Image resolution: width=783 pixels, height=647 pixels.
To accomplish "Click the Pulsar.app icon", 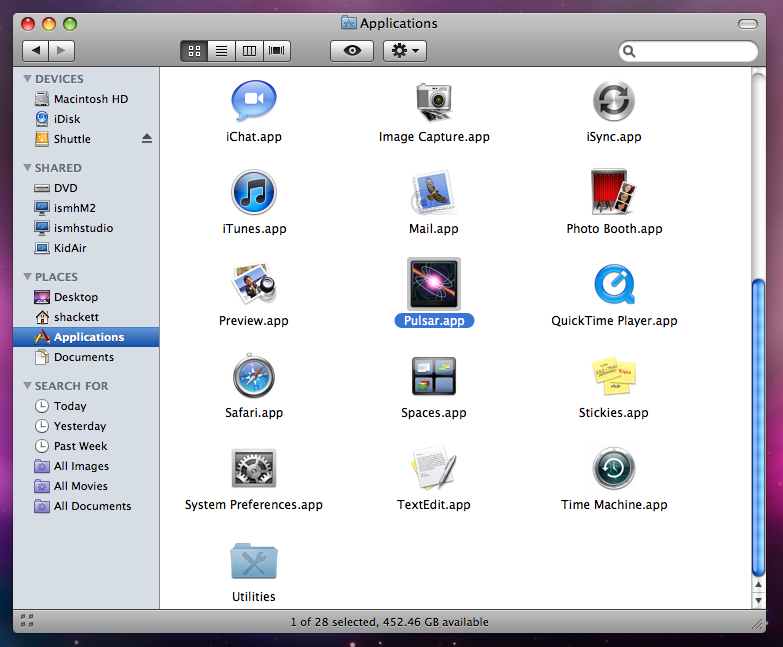I will (x=433, y=284).
